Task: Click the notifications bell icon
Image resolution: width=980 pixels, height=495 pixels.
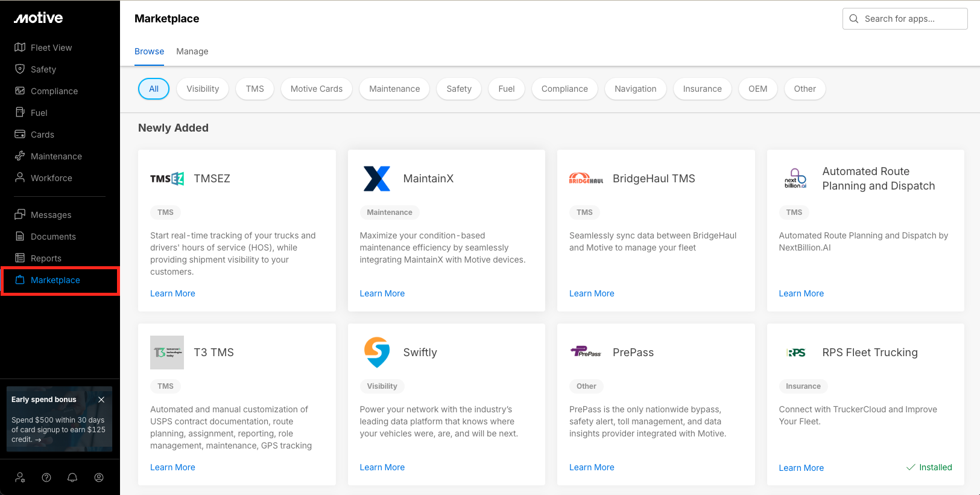Action: pyautogui.click(x=72, y=477)
